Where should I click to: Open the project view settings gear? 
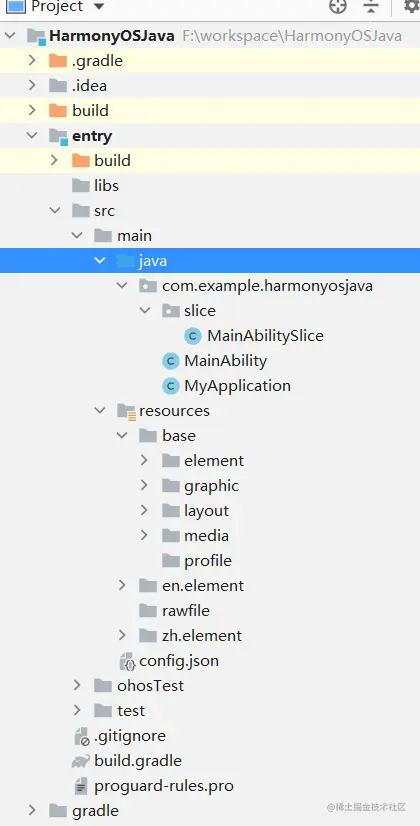[x=412, y=6]
